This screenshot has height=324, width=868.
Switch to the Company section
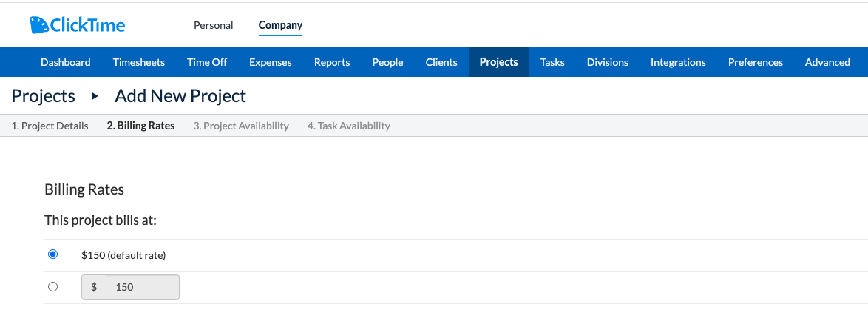coord(280,25)
